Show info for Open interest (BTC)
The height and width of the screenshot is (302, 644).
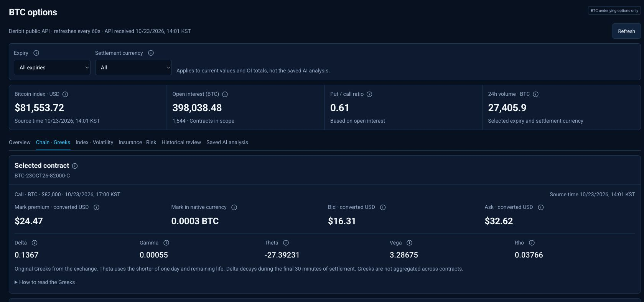(x=225, y=94)
